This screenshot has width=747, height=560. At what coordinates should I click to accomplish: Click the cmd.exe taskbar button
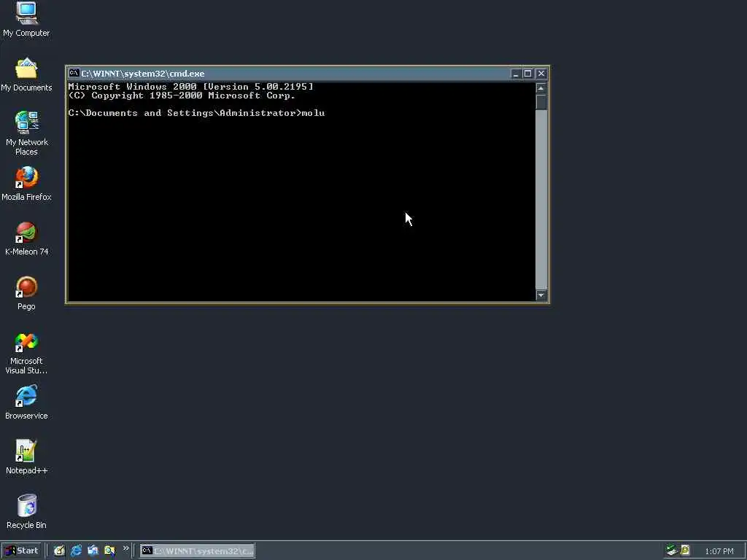pos(198,551)
